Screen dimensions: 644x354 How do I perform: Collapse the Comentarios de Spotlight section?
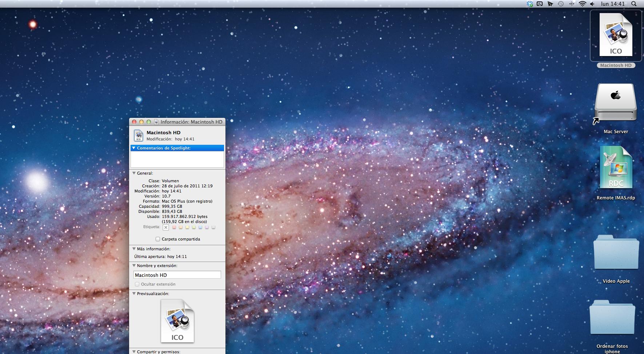(134, 148)
